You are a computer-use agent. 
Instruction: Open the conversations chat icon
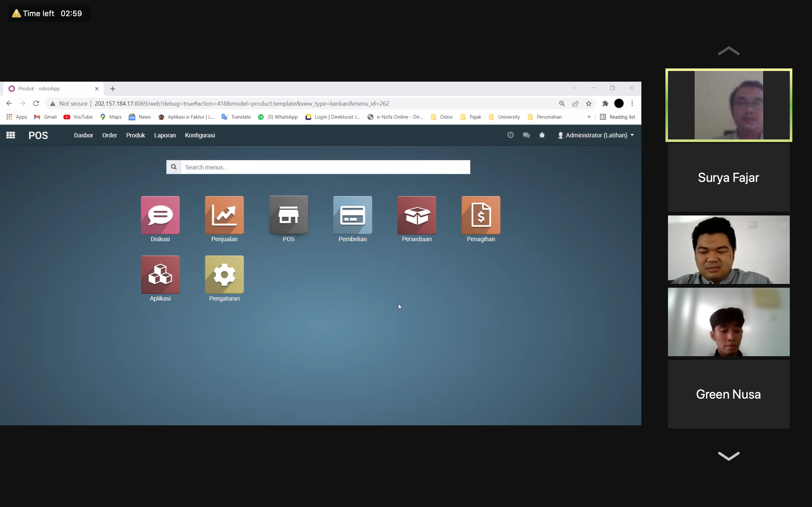point(526,135)
